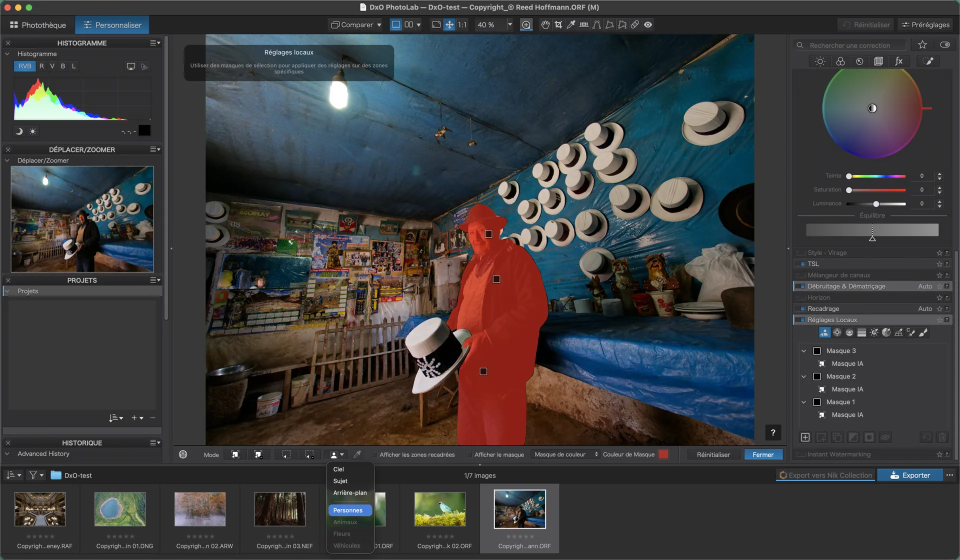960x560 pixels.
Task: Open the zoom percentage dropdown
Action: [509, 24]
